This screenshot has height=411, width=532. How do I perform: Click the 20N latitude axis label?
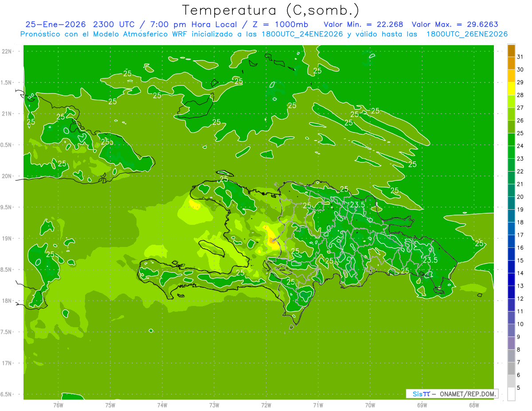pyautogui.click(x=6, y=176)
